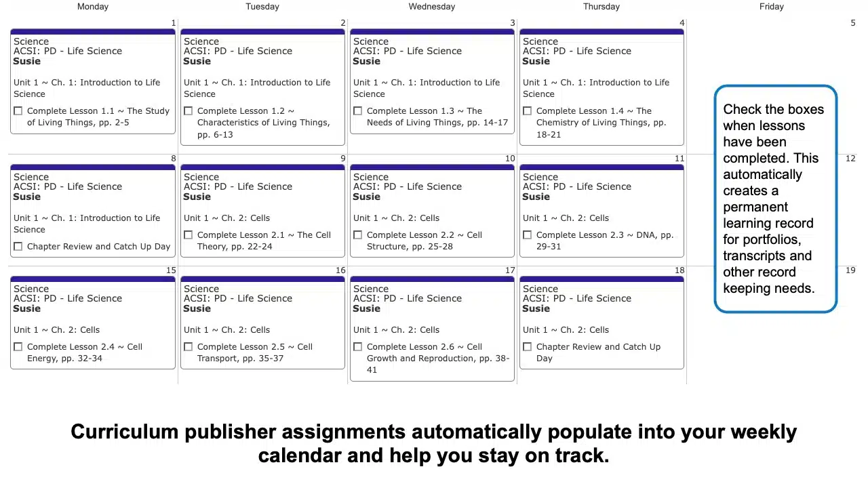Click date number 19 in the Friday column

pos(850,270)
